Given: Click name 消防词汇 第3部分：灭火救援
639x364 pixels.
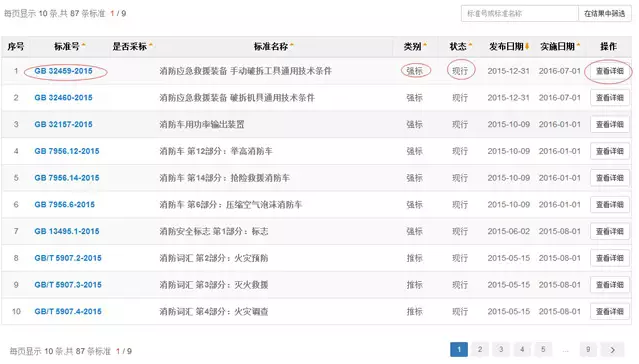Looking at the screenshot, I should (214, 285).
